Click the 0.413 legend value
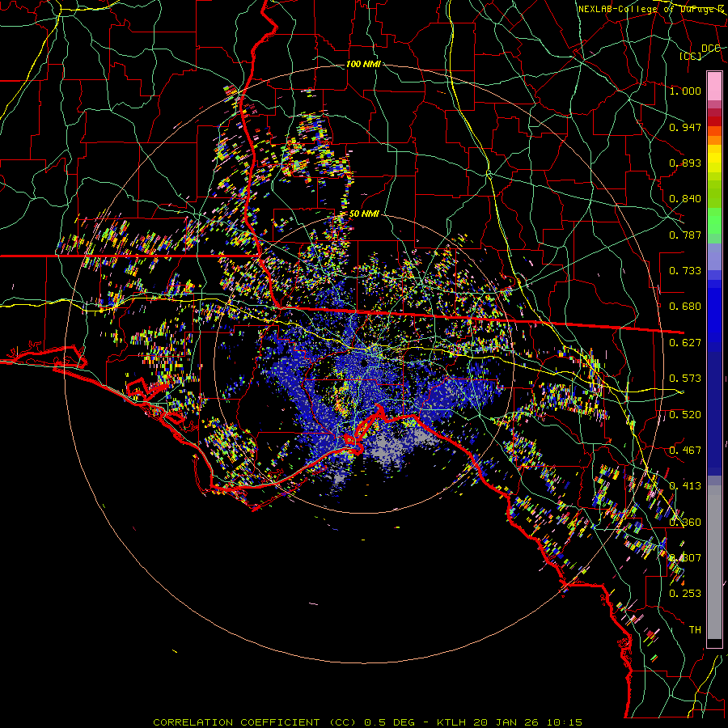 pyautogui.click(x=685, y=486)
